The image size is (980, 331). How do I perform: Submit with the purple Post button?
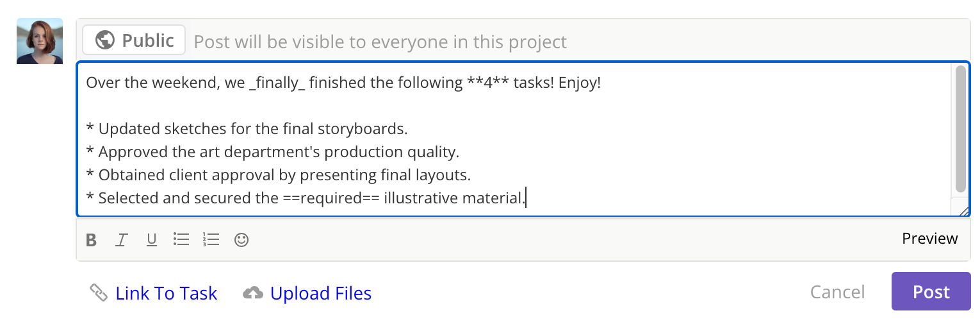(x=931, y=292)
